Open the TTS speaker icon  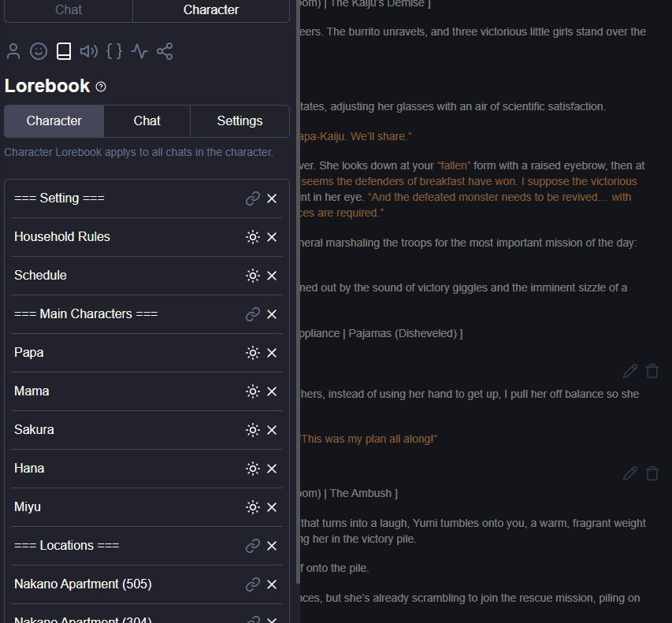coord(89,51)
